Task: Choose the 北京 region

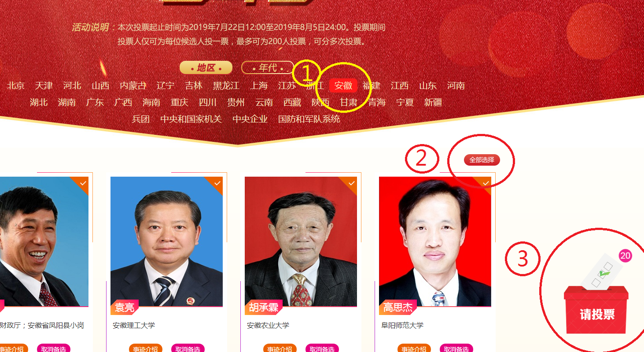Action: tap(16, 85)
